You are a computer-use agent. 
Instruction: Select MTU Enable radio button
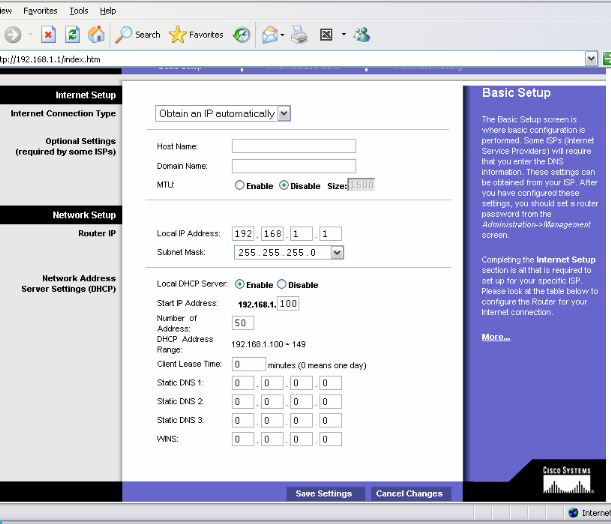(239, 185)
